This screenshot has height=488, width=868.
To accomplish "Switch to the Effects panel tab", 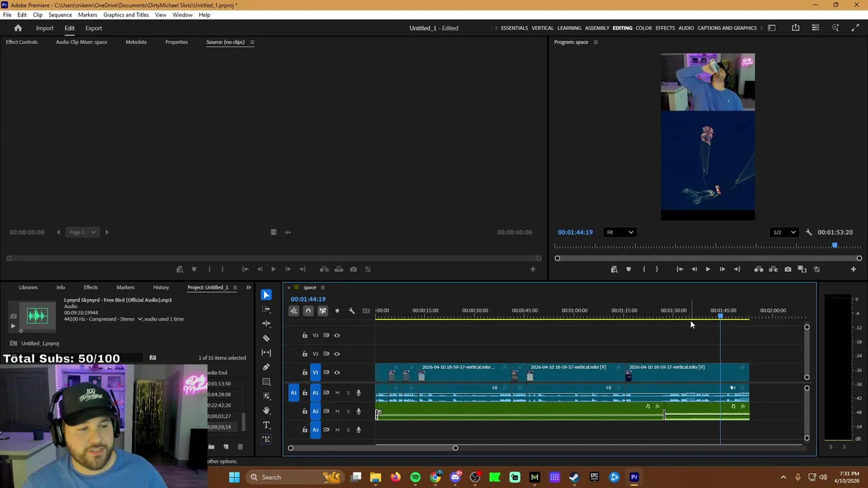I will coord(90,287).
